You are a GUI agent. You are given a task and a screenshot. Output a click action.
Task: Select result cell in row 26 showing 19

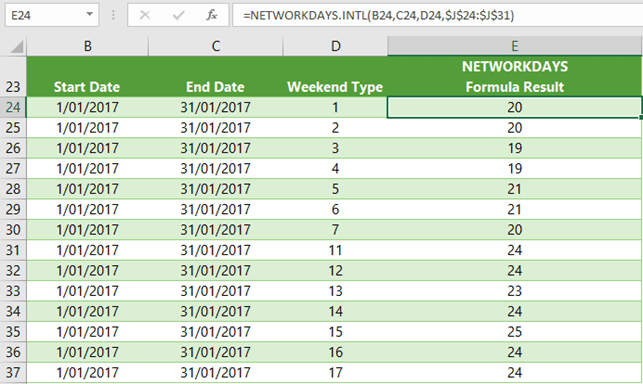[x=515, y=148]
